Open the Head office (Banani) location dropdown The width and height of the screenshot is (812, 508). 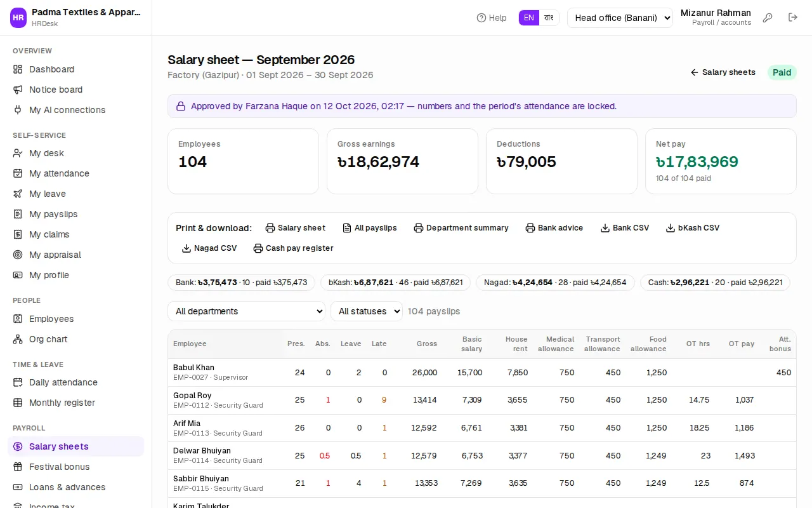point(620,18)
